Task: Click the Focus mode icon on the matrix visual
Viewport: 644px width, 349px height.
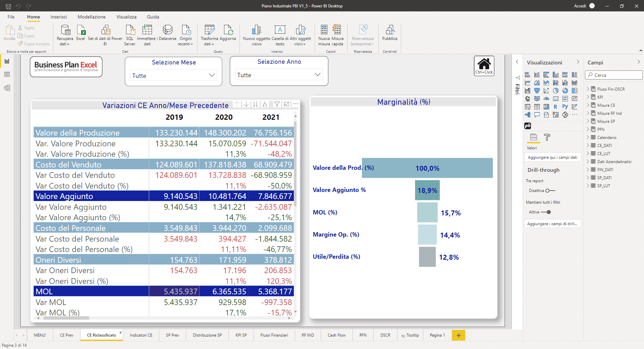Action: pyautogui.click(x=286, y=104)
